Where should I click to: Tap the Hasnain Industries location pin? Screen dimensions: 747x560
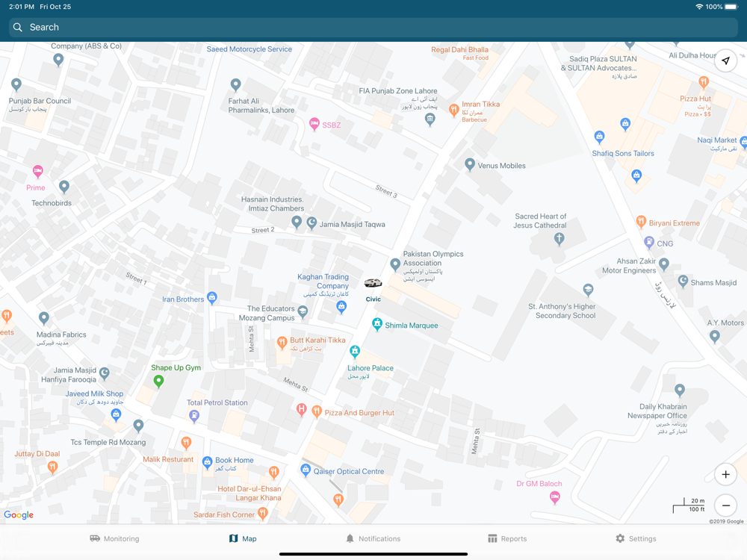[x=297, y=222]
